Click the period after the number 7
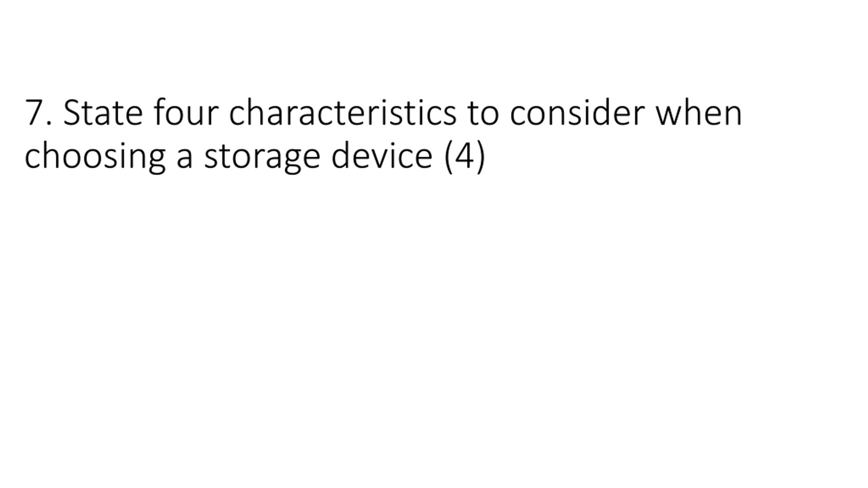The height and width of the screenshot is (488, 868). [x=49, y=123]
